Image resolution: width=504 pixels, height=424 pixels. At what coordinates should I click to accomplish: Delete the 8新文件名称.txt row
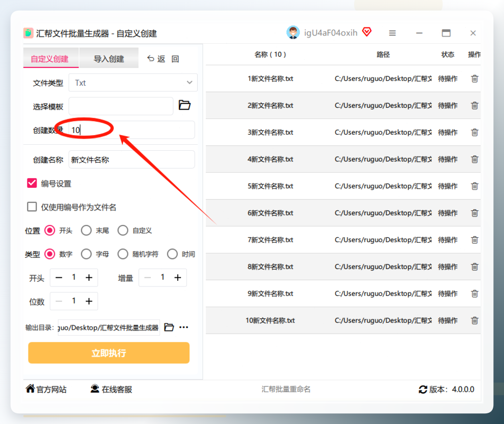coord(475,267)
